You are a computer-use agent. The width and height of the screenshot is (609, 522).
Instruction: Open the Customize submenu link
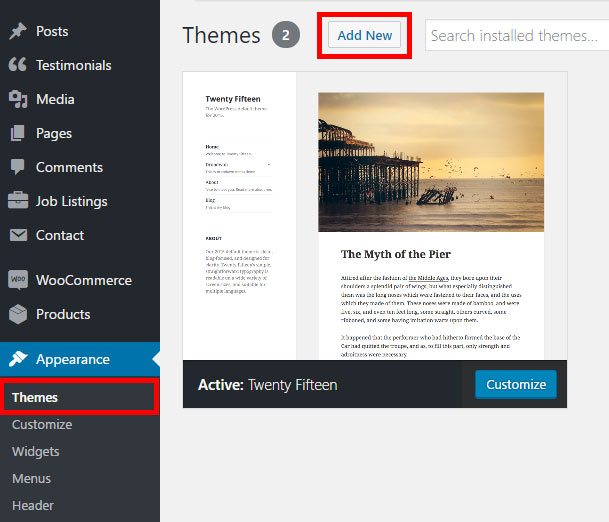point(42,425)
